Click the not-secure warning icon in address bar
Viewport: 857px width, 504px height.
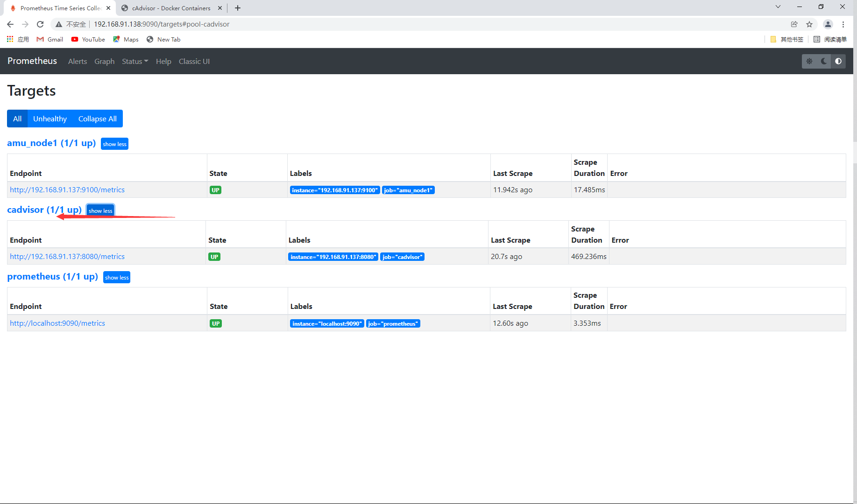point(59,24)
